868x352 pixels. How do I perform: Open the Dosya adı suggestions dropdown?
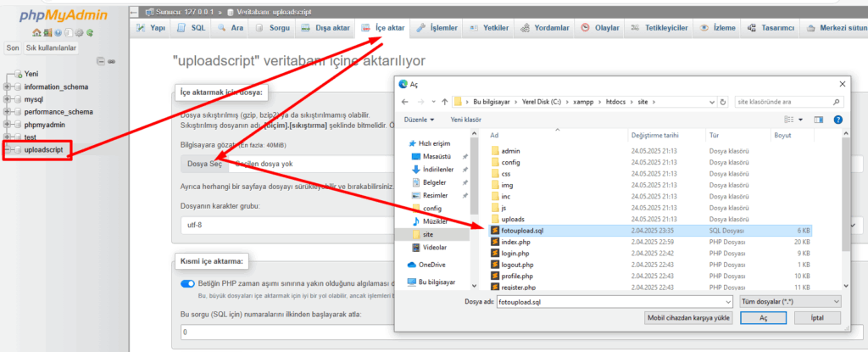click(x=727, y=301)
